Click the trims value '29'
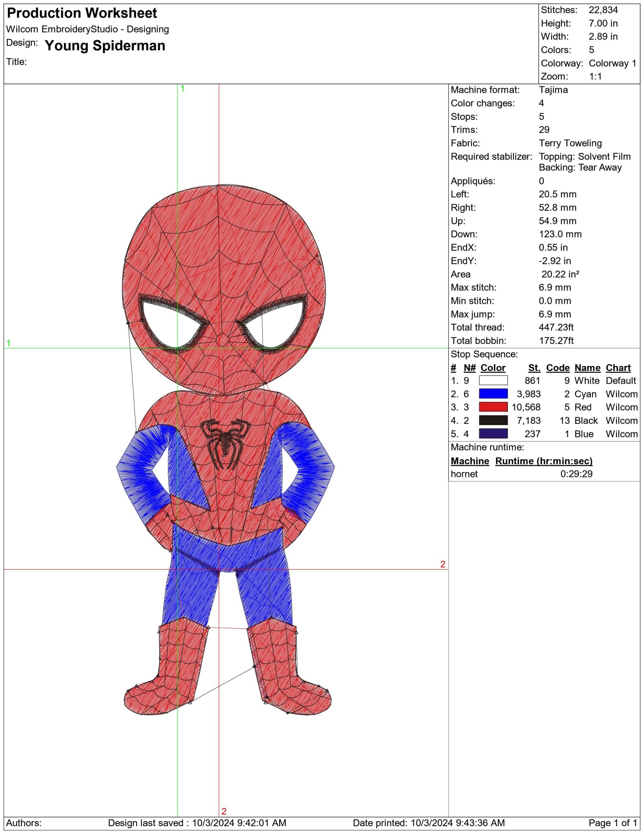Image resolution: width=644 pixels, height=834 pixels. pos(544,130)
